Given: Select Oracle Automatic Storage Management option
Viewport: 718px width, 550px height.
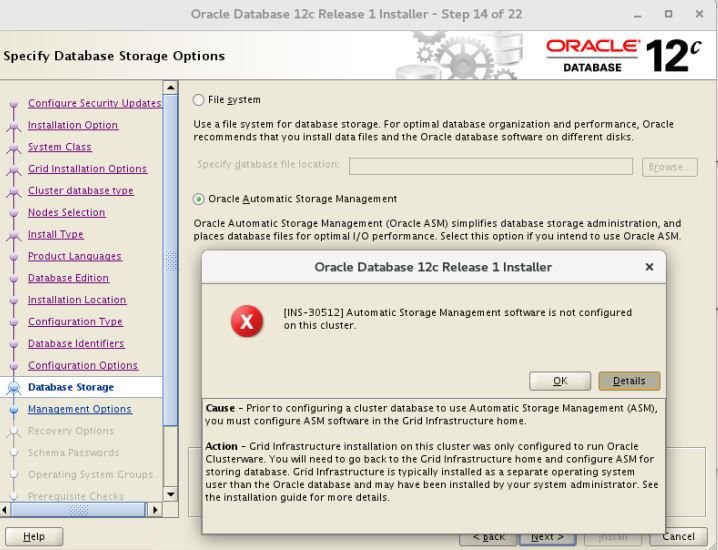Looking at the screenshot, I should (199, 199).
